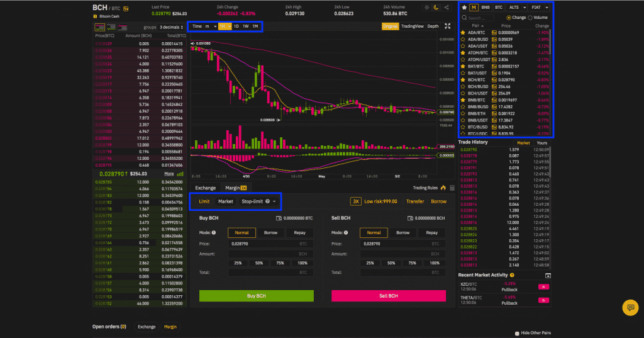Viewport: 644px width, 338px height.
Task: Show combined order book view icon
Action: 100,27
